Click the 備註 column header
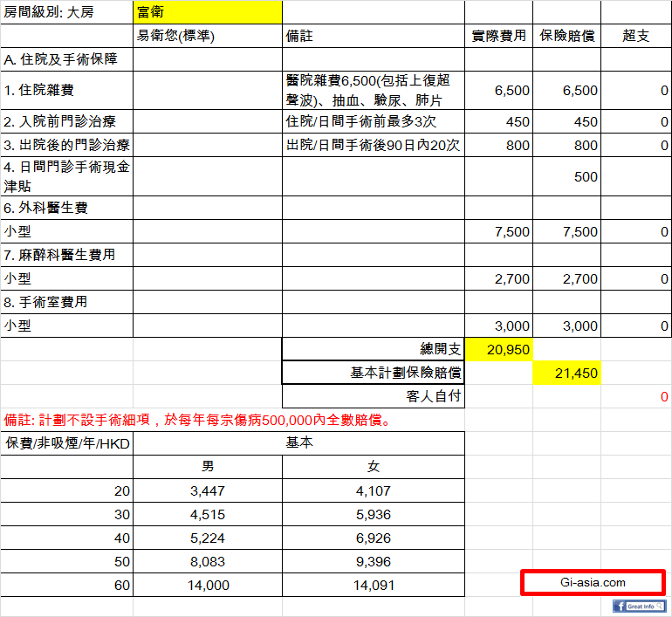The image size is (672, 617). pyautogui.click(x=374, y=36)
